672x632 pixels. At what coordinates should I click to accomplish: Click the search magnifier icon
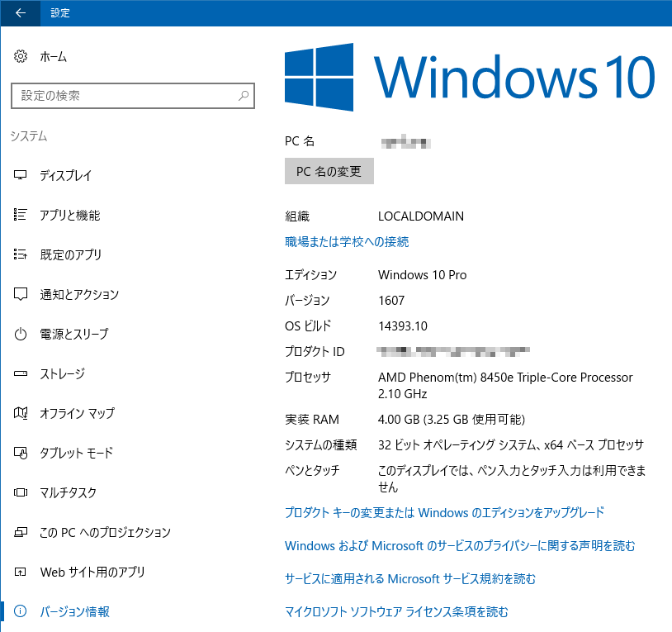[x=243, y=96]
